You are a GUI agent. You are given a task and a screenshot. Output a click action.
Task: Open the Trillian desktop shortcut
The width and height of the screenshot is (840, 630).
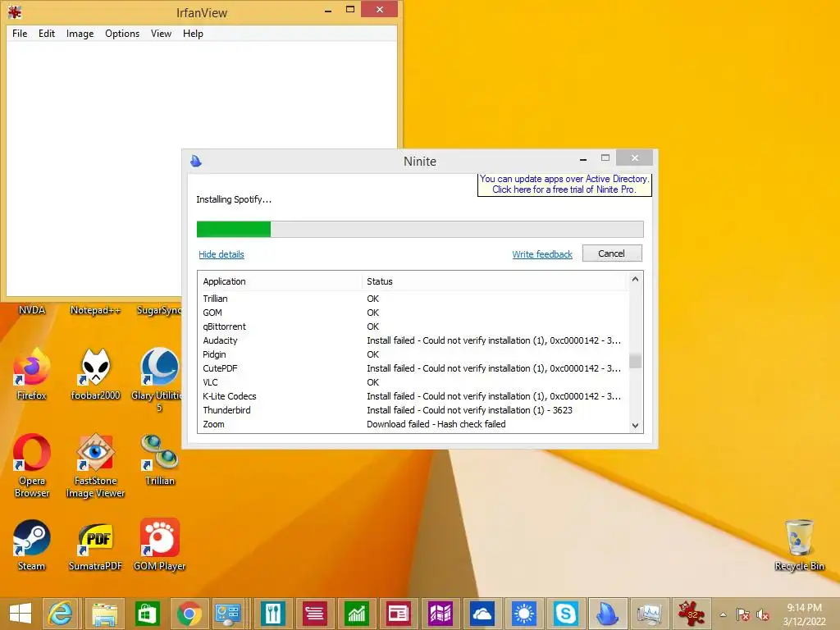tap(160, 459)
